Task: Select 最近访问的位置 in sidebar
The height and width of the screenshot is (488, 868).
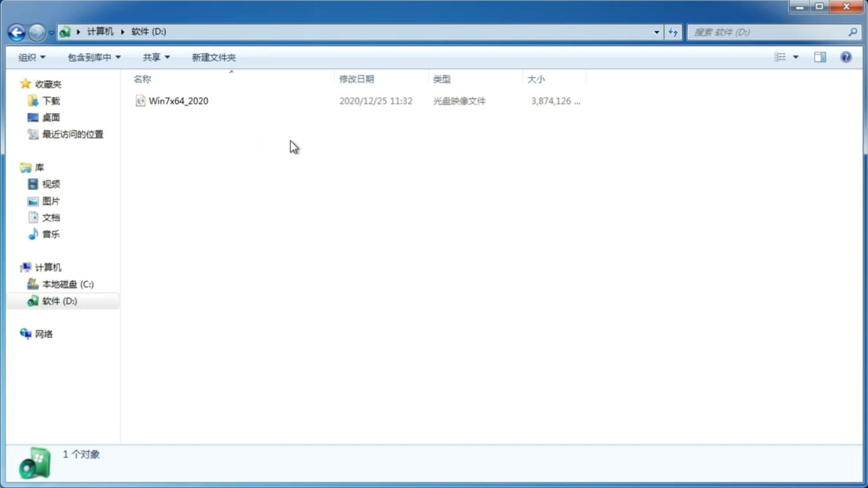Action: pyautogui.click(x=72, y=134)
